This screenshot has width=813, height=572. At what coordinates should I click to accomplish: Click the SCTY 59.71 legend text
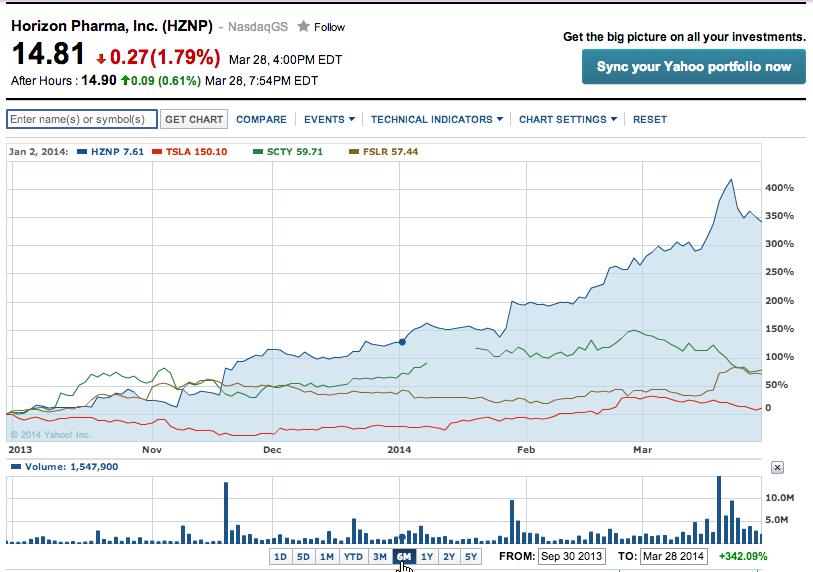(x=295, y=152)
